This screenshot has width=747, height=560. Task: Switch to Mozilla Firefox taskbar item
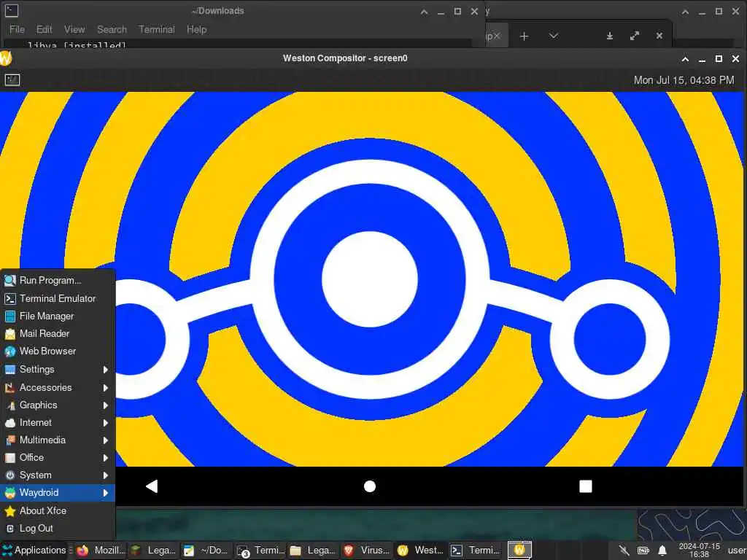pyautogui.click(x=100, y=551)
